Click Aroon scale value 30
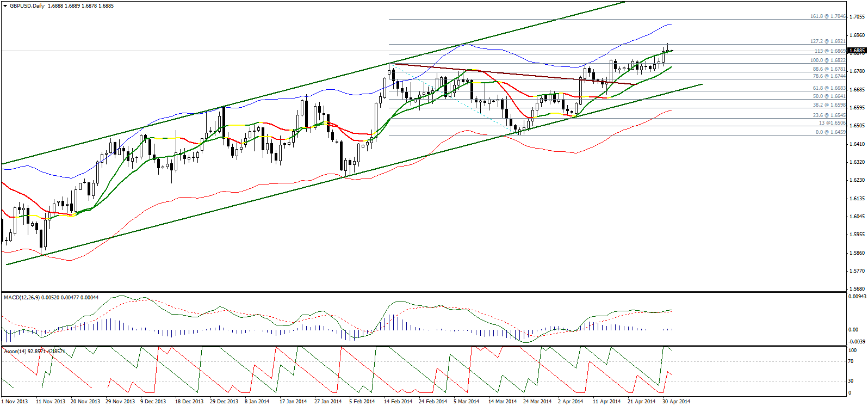The width and height of the screenshot is (868, 406). click(x=851, y=381)
